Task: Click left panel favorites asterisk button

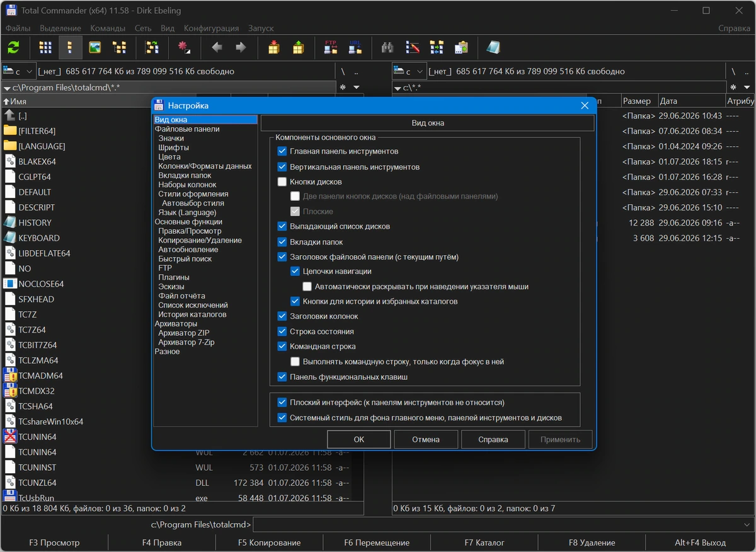Action: 343,88
